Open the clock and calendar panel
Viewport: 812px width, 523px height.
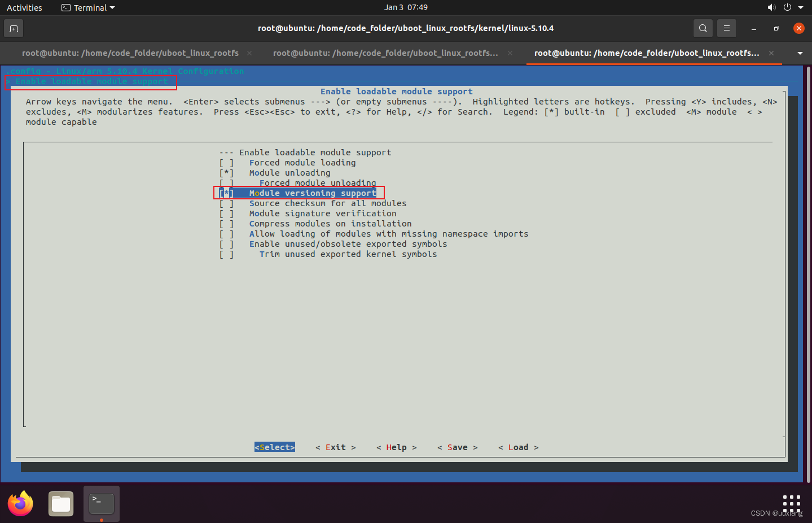[x=406, y=7]
